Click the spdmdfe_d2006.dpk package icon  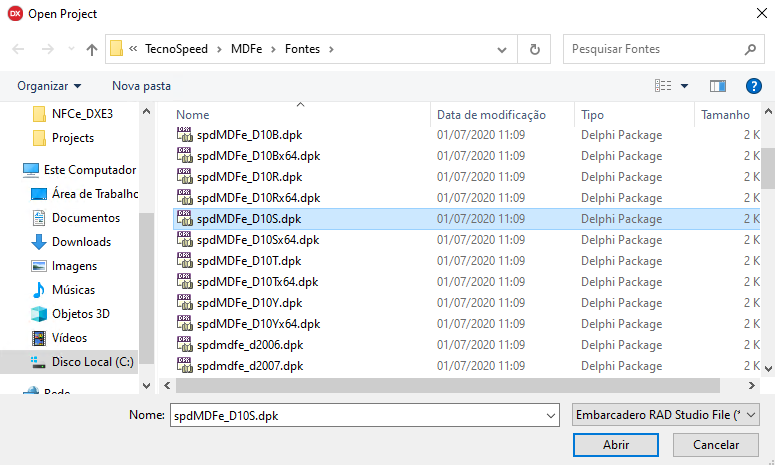click(x=184, y=345)
